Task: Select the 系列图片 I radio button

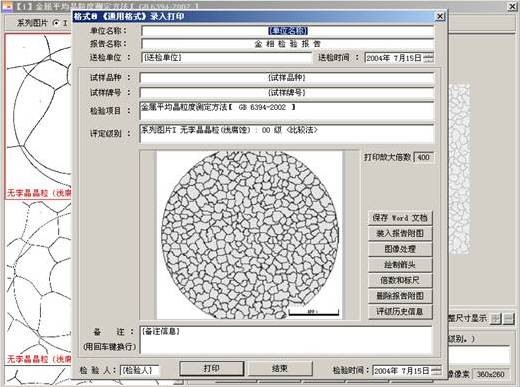Action: pos(56,23)
